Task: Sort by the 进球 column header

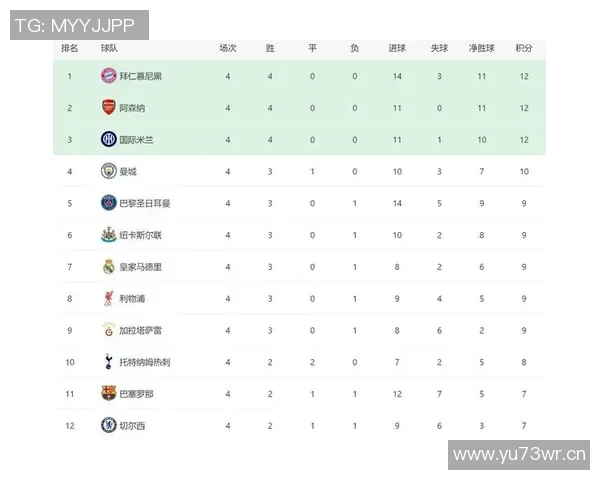Action: coord(397,48)
